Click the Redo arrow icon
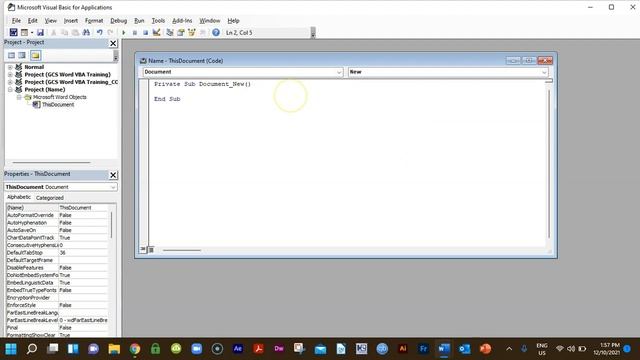This screenshot has width=640, height=360. tap(110, 32)
